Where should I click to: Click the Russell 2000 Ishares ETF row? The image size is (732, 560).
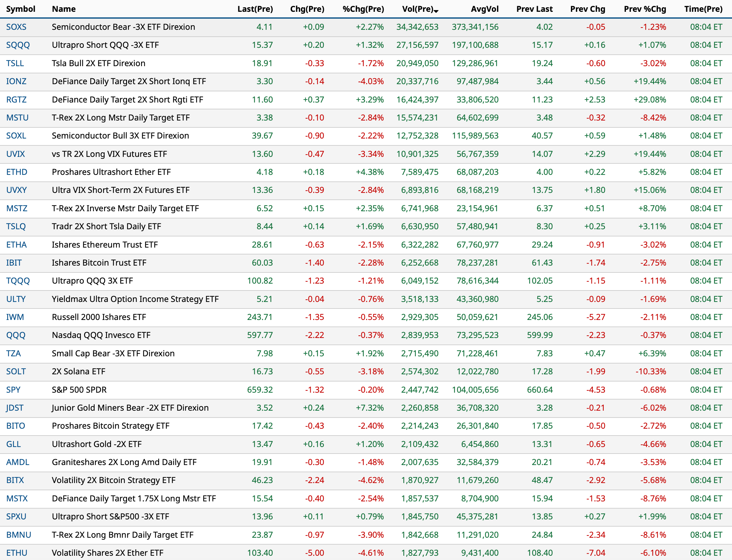[x=99, y=317]
